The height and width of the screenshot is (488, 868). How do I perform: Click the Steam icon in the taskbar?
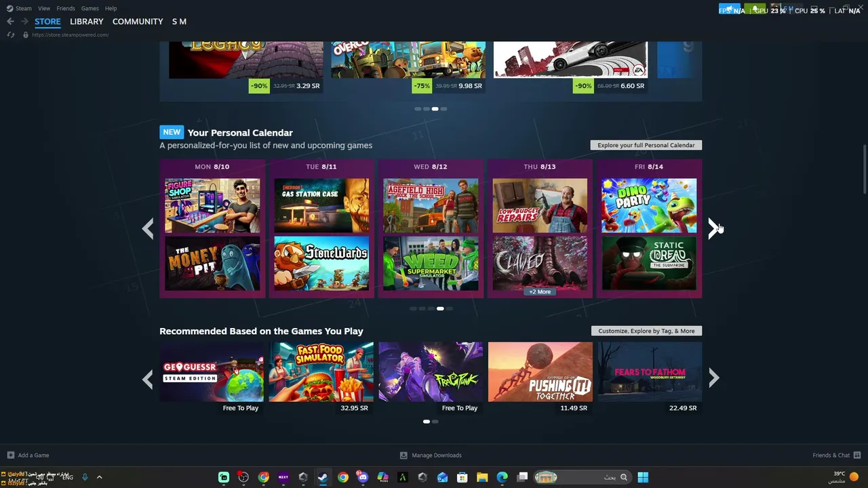coord(323,477)
